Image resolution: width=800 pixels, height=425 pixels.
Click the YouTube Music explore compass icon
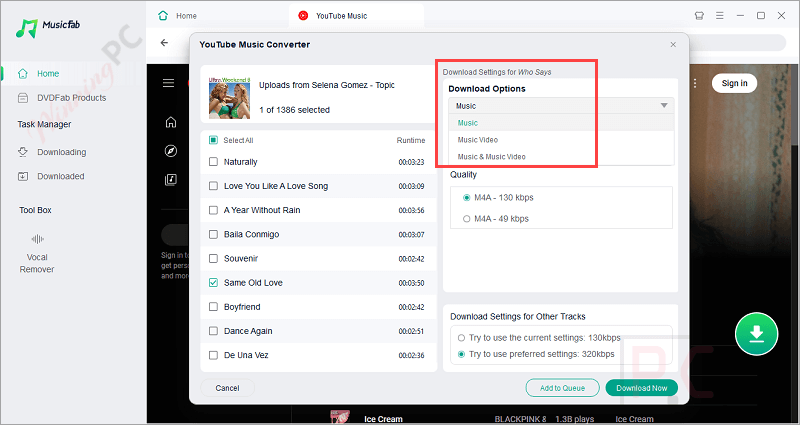pos(171,151)
